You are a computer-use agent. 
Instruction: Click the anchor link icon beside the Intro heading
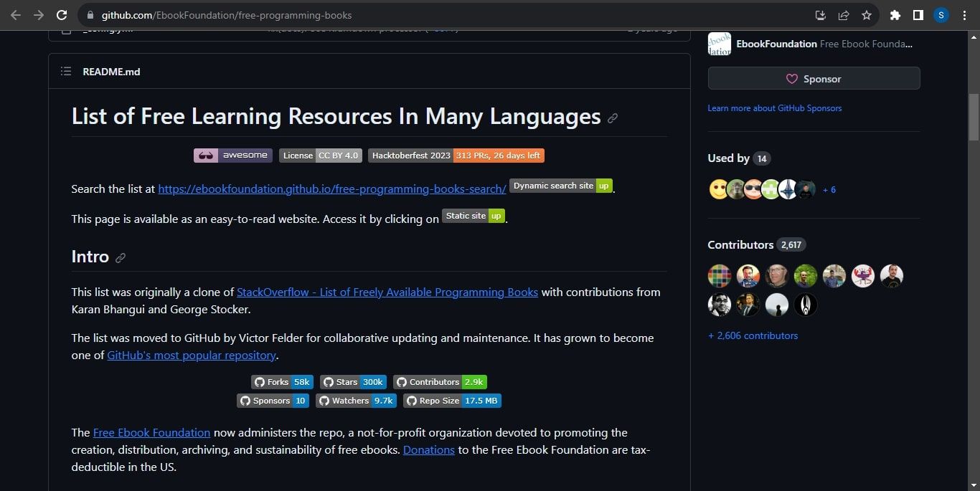point(121,257)
